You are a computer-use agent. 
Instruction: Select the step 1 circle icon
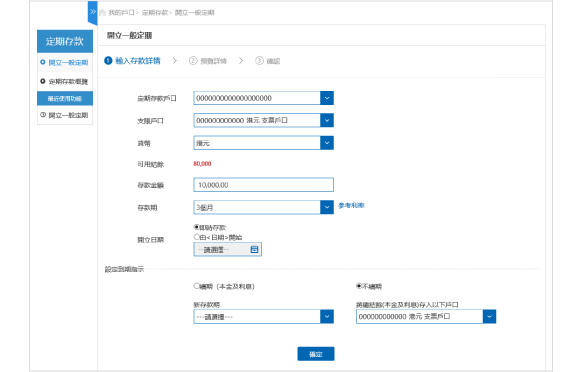[x=108, y=61]
